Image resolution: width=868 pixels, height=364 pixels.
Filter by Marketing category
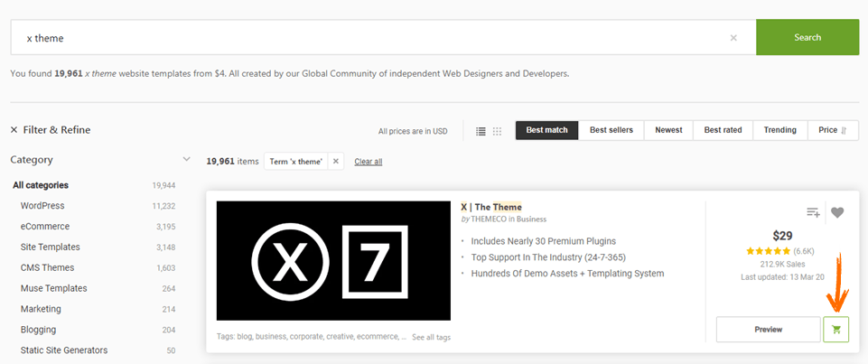click(41, 309)
